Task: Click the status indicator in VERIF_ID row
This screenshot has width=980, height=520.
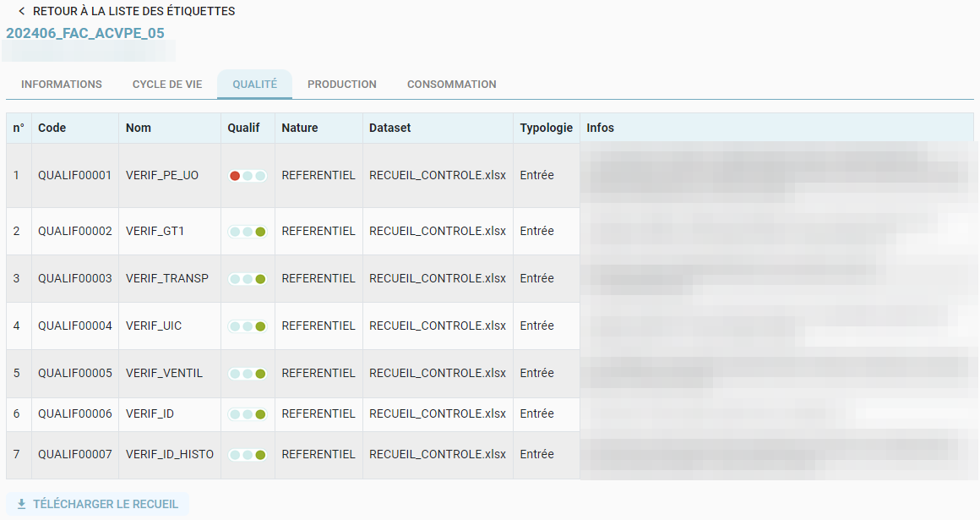Action: click(248, 414)
